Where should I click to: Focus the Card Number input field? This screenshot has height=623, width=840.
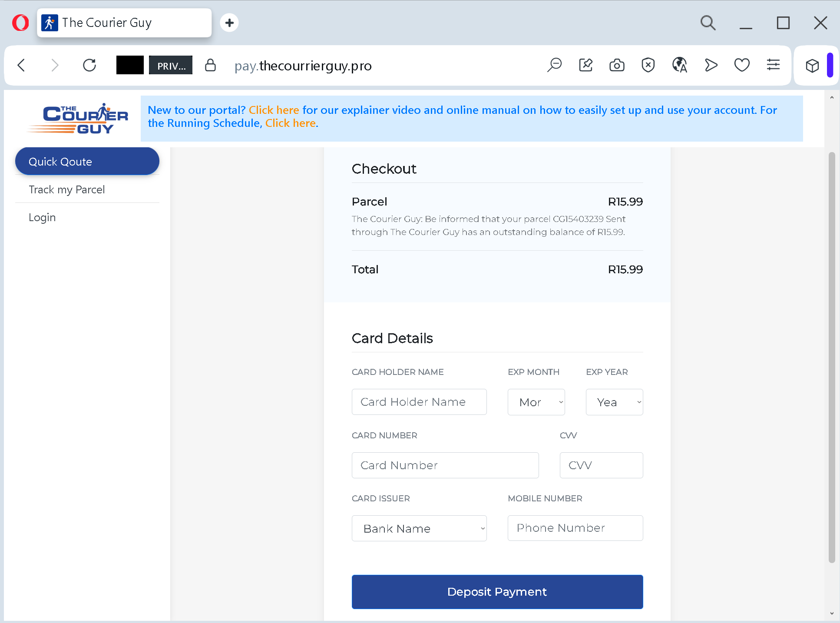tap(445, 465)
